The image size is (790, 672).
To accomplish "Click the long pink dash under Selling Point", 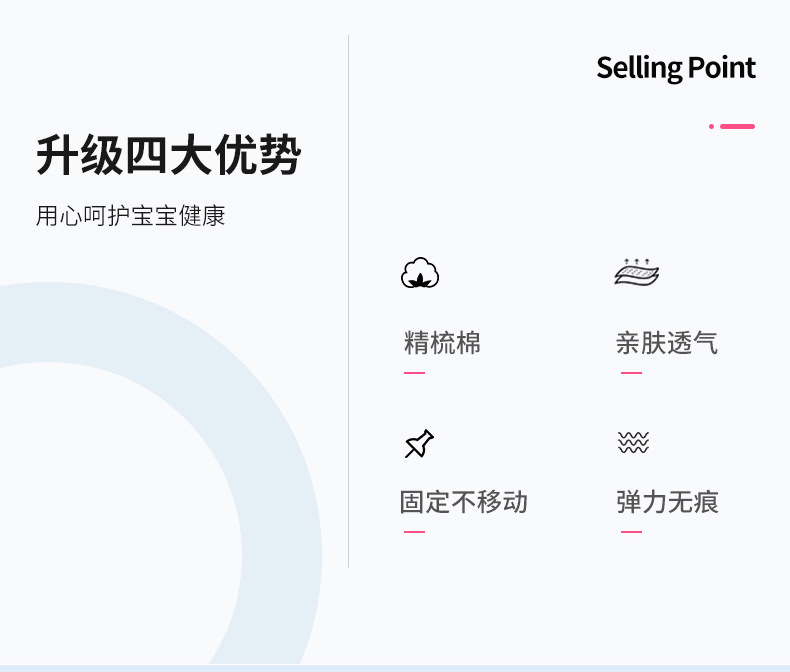I will tap(737, 126).
